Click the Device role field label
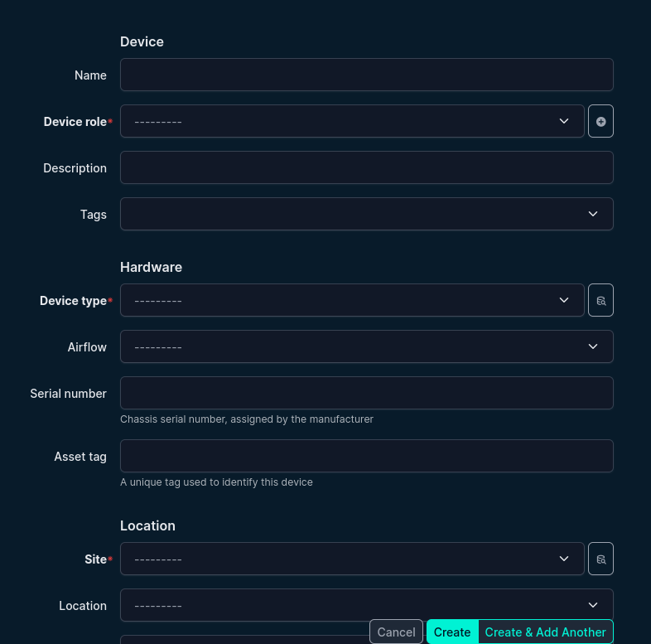 coord(75,121)
